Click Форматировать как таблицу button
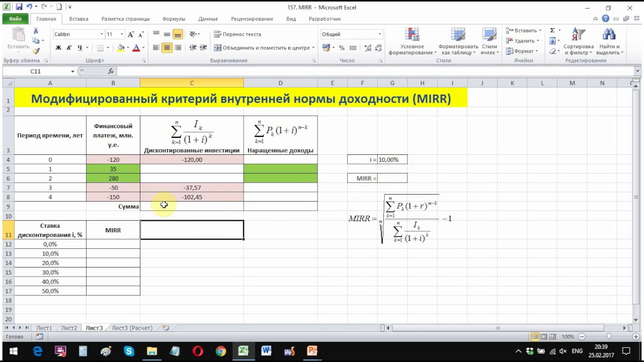 pyautogui.click(x=458, y=42)
